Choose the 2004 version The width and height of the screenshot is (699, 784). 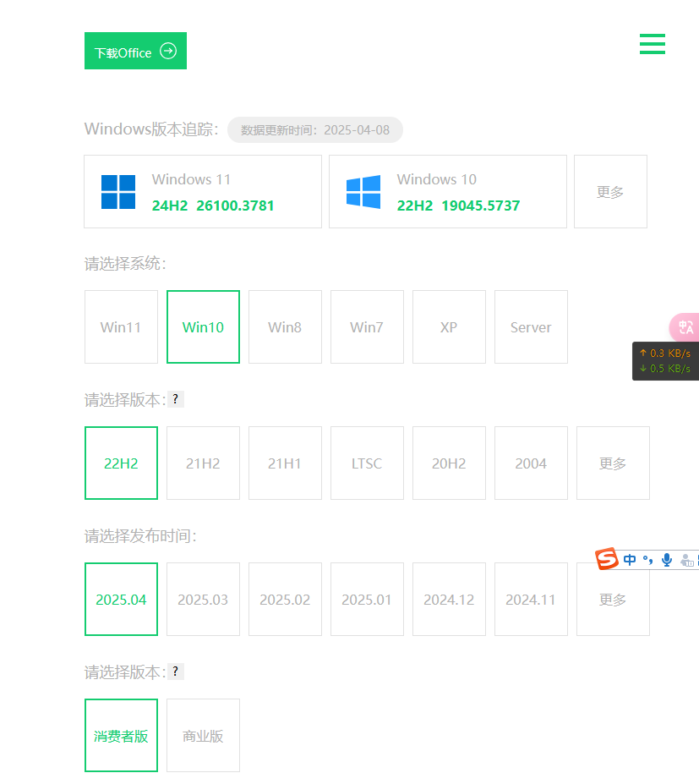531,463
